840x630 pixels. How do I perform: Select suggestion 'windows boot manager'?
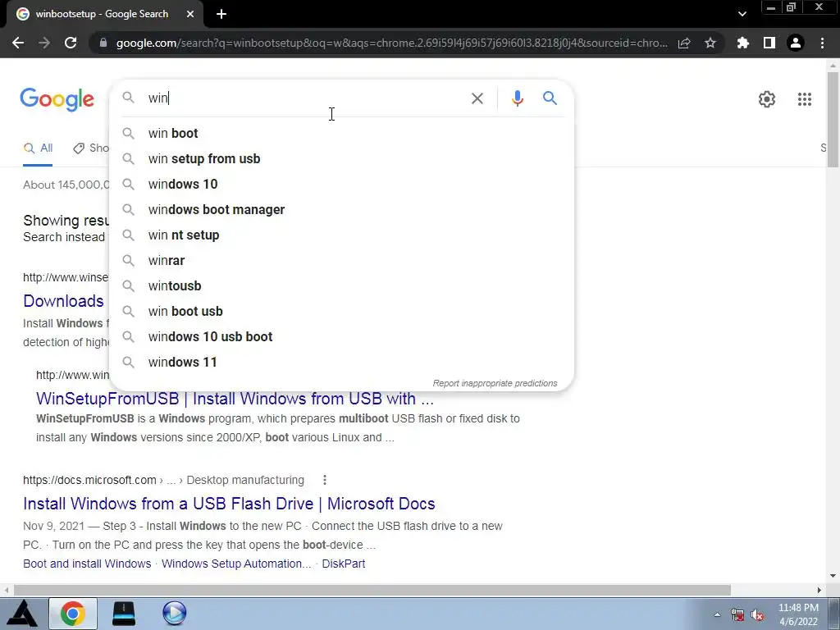point(341,209)
